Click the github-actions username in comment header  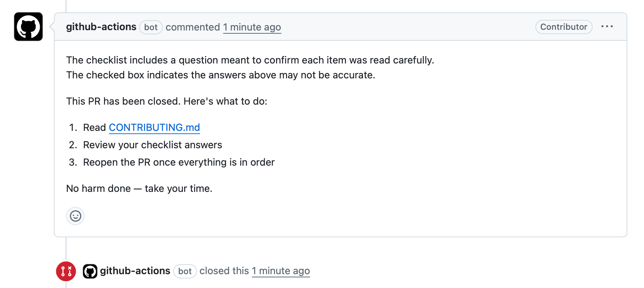[x=101, y=27]
